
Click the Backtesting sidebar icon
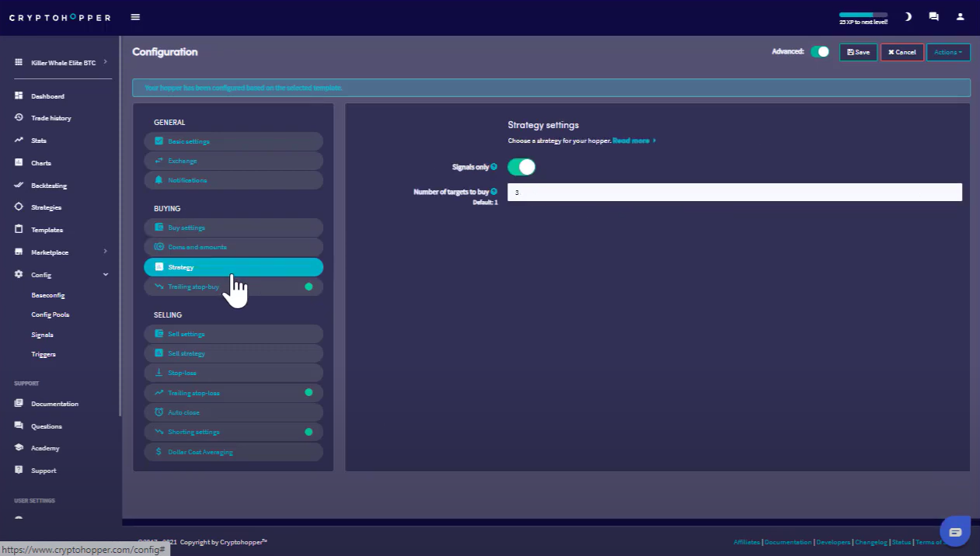click(19, 186)
